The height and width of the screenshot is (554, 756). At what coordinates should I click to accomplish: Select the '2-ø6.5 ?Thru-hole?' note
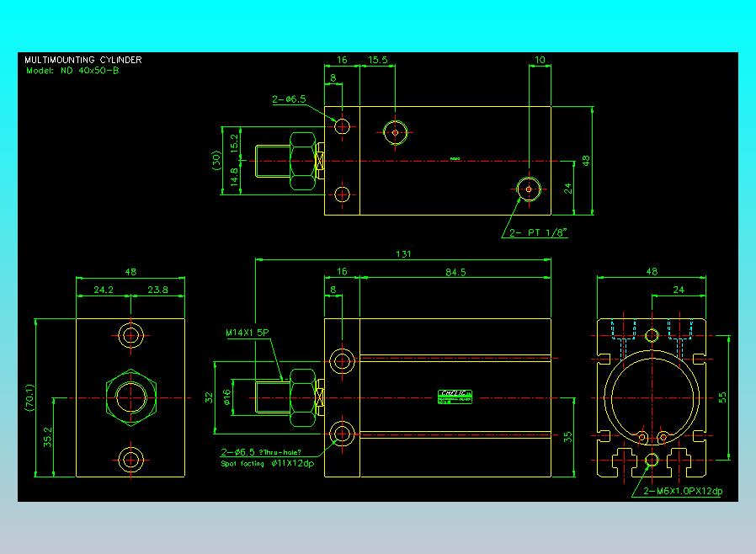(x=261, y=452)
